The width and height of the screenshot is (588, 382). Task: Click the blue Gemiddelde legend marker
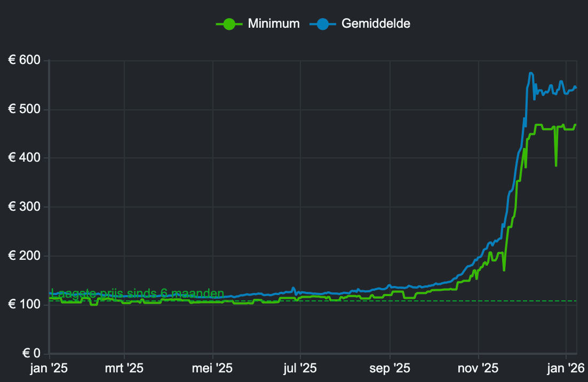point(322,24)
